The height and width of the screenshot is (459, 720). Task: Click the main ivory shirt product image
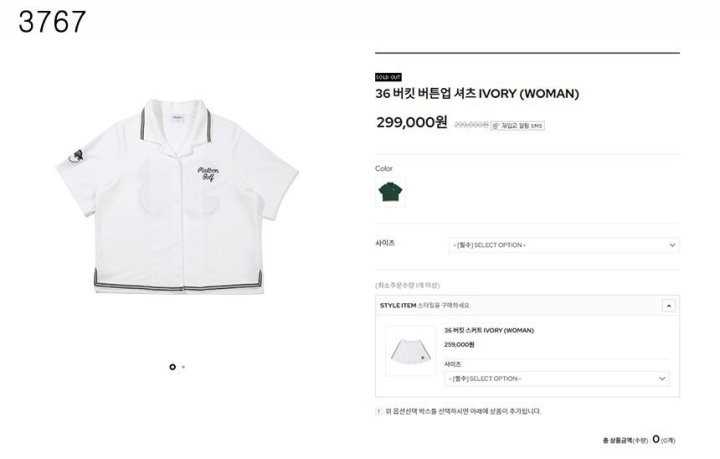coord(178,196)
